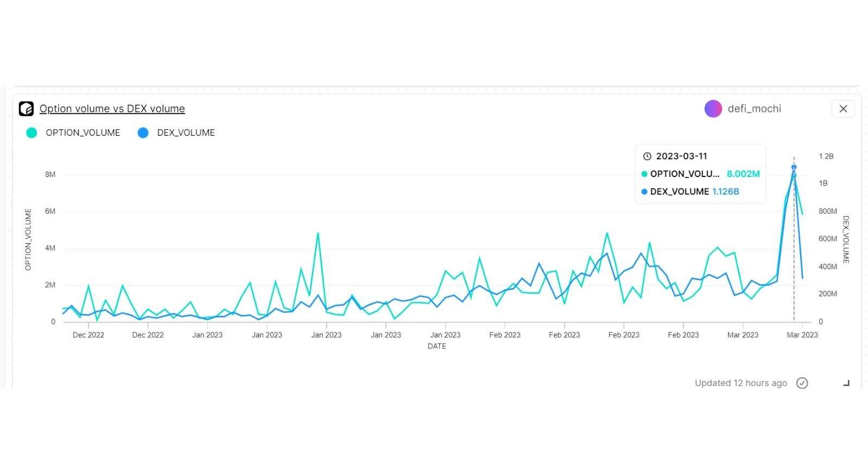The width and height of the screenshot is (868, 456).
Task: Click the OPTION_VOLUME legend label
Action: pyautogui.click(x=82, y=133)
